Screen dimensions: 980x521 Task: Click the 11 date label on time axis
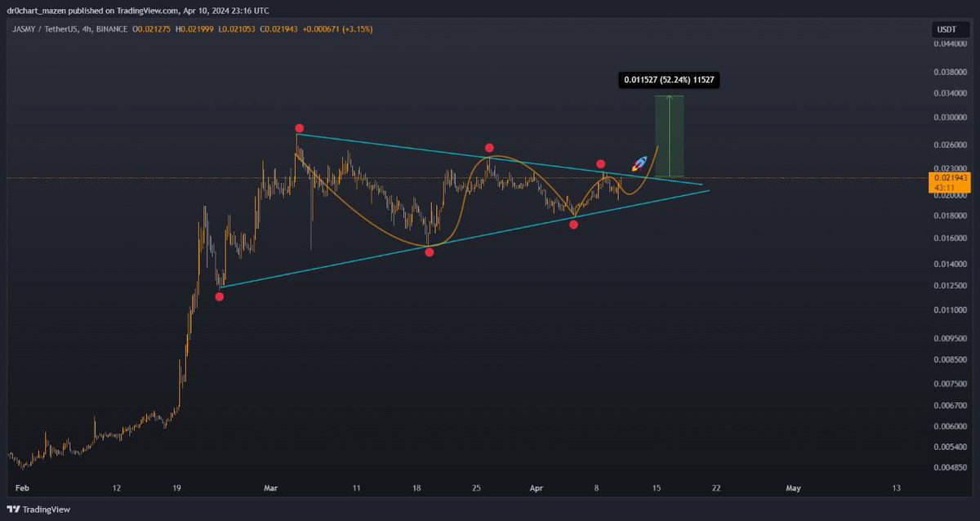pyautogui.click(x=356, y=488)
